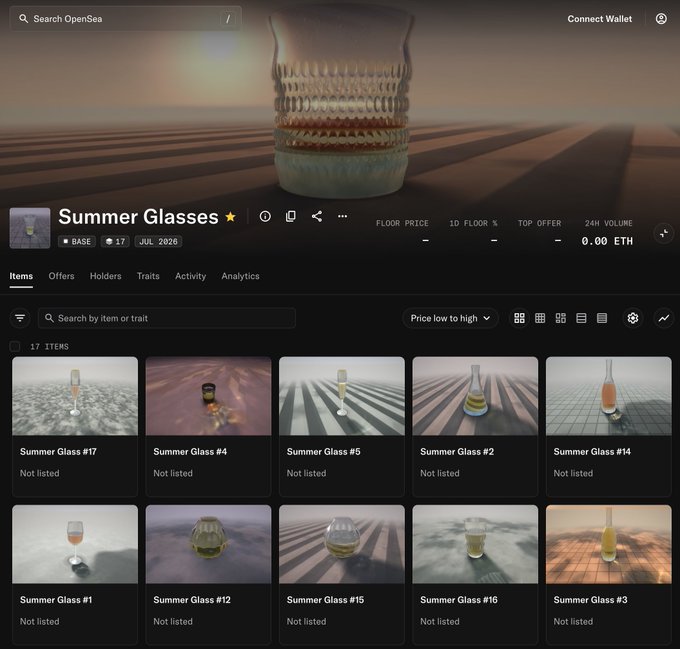Click the 'Summer Glass #5' title text
This screenshot has height=649, width=680.
[324, 452]
